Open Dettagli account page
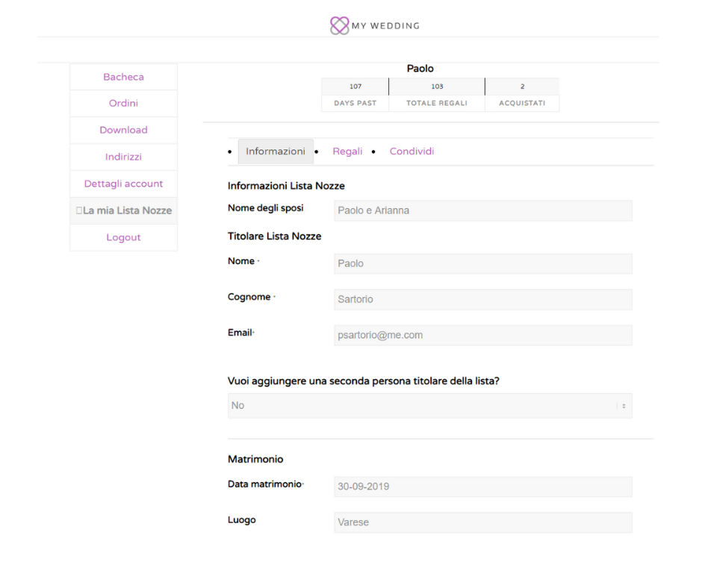 pos(123,184)
